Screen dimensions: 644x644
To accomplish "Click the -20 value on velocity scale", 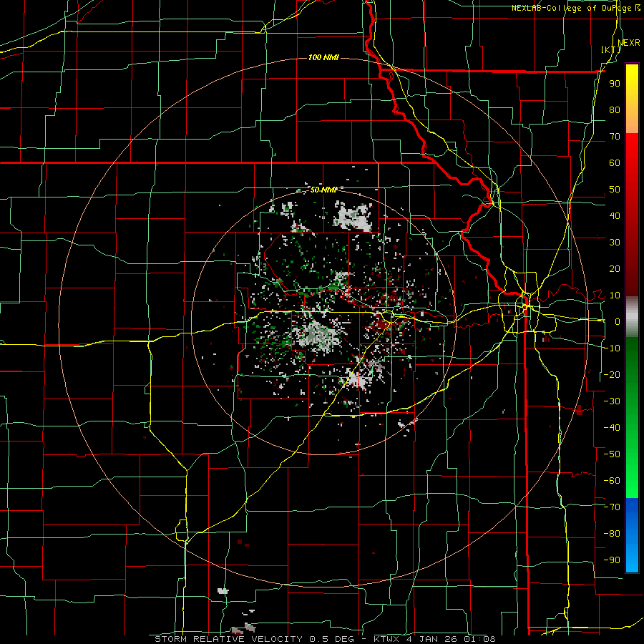I will 612,374.
